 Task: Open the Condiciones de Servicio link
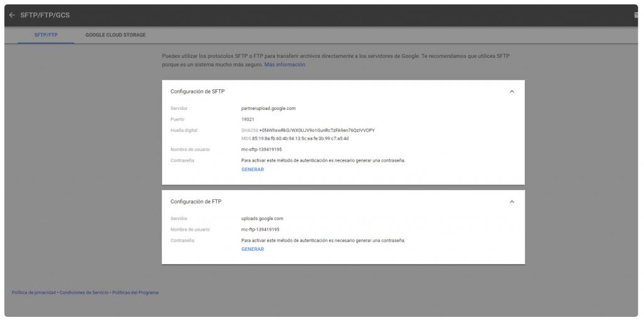84,292
